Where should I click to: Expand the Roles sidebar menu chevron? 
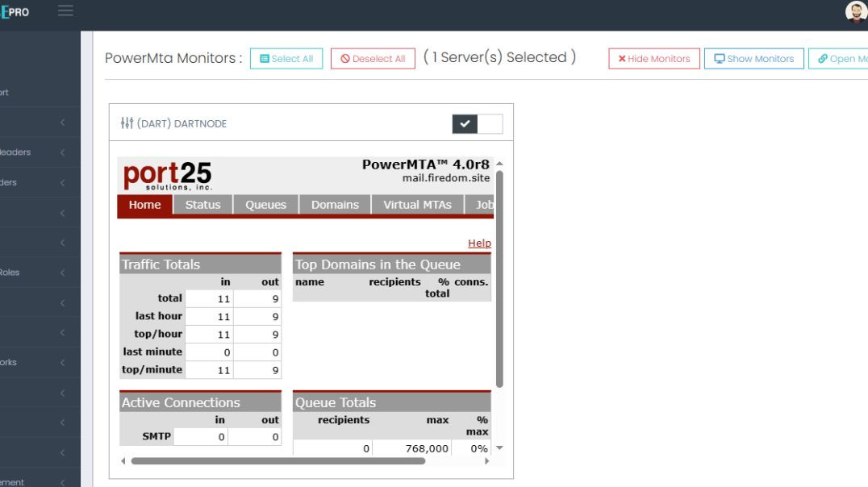pyautogui.click(x=62, y=273)
